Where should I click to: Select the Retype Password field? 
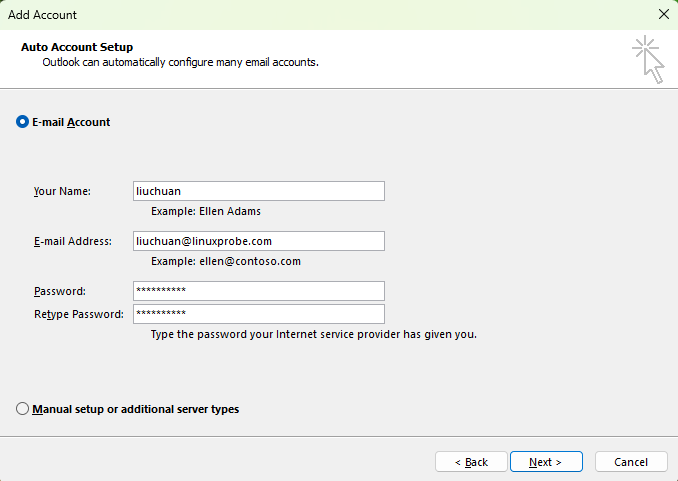[258, 314]
